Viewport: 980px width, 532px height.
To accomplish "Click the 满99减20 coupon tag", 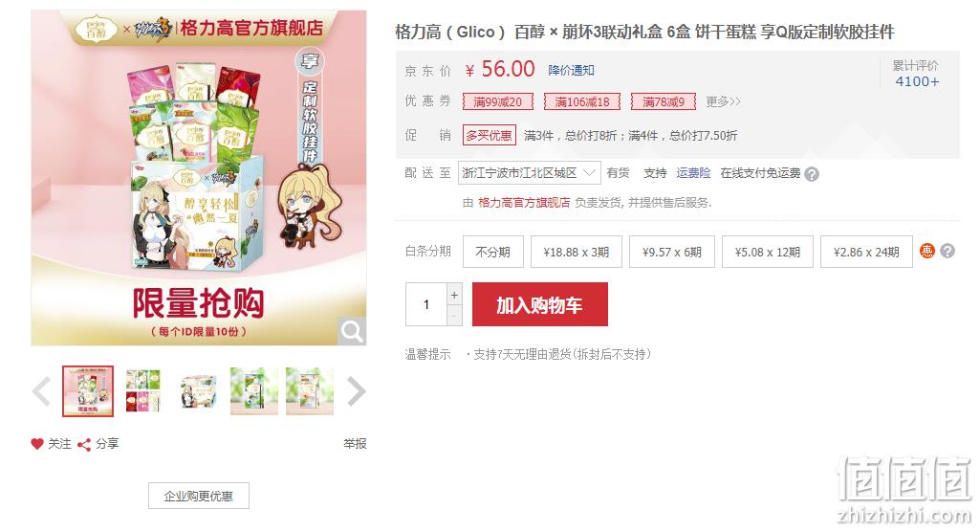I will click(497, 101).
